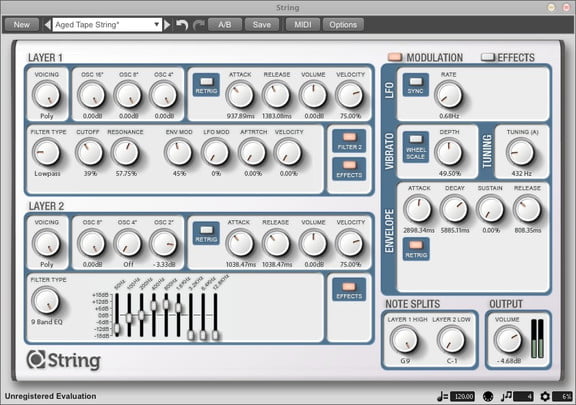Click the Aftrtch knob
576x405 pixels.
tap(252, 153)
